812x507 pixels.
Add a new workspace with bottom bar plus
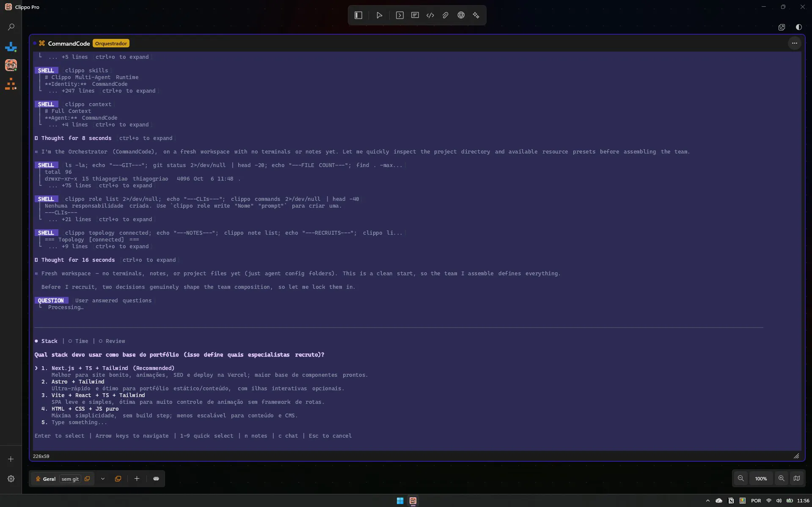[x=137, y=479]
